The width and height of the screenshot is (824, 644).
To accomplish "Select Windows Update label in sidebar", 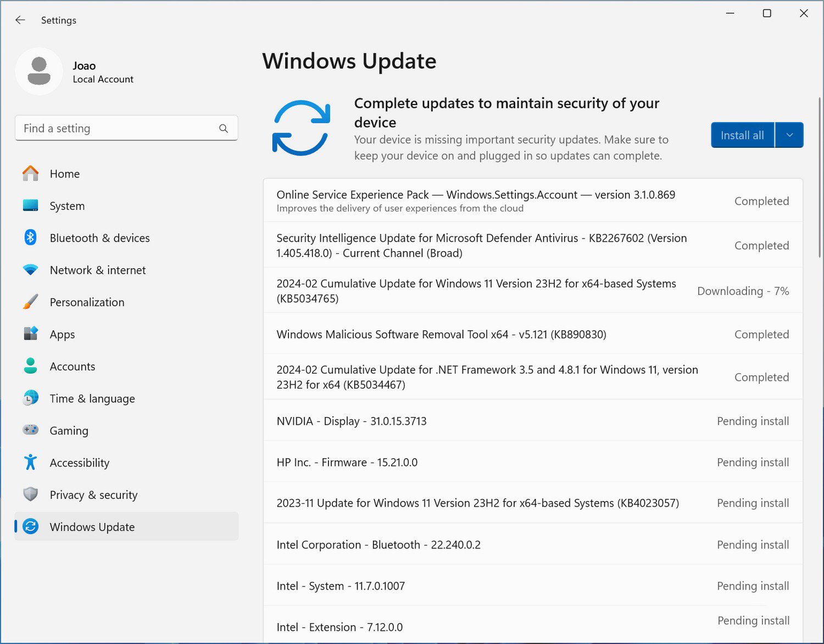I will [x=92, y=527].
